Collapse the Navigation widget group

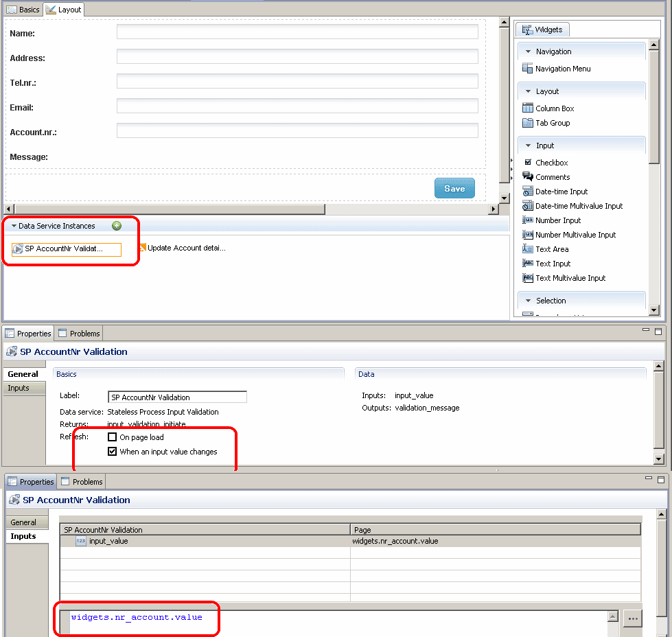click(528, 51)
